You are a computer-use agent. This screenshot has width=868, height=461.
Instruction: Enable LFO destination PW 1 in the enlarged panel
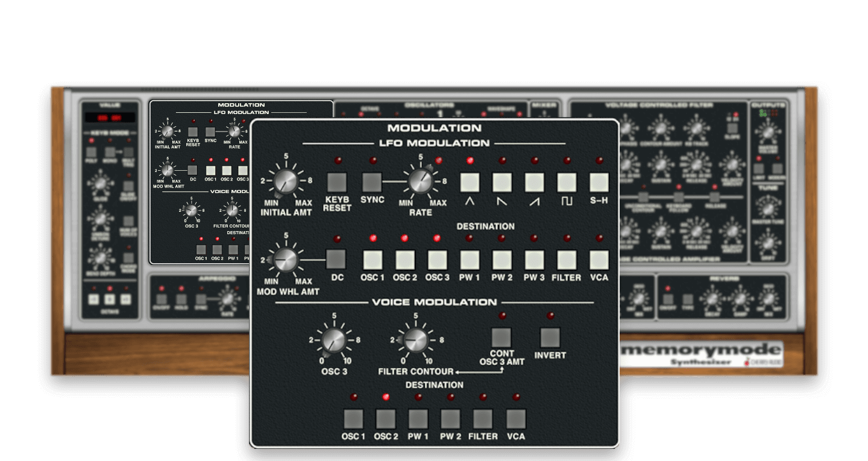pos(470,259)
